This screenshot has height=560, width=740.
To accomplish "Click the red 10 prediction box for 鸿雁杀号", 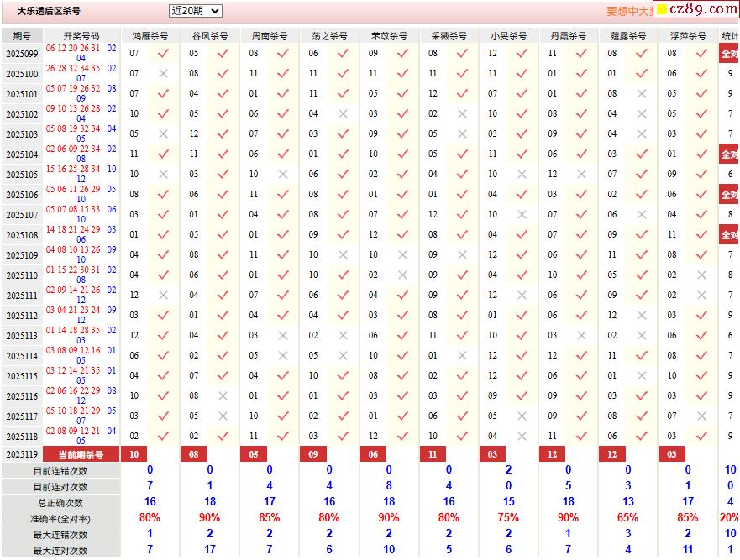I will click(x=134, y=454).
